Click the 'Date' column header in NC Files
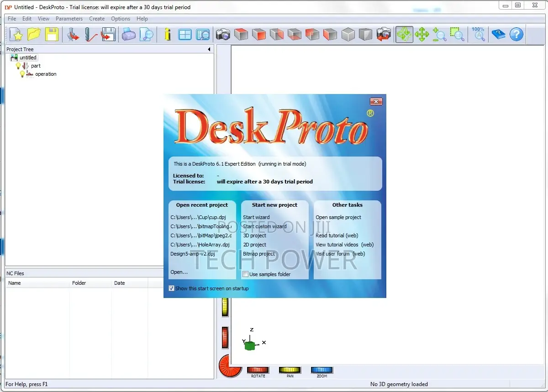Viewport: 548px width, 392px height. pyautogui.click(x=130, y=283)
